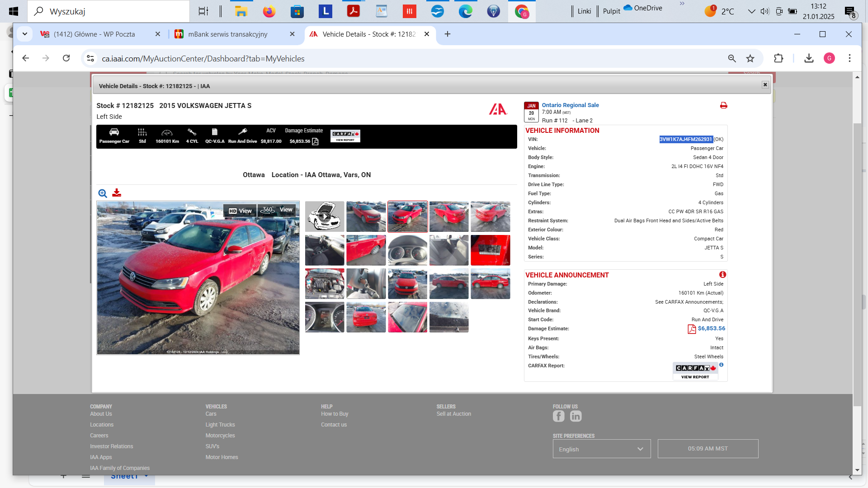This screenshot has height=488, width=868.
Task: Click the Wyszukaj taskbar search box
Action: pyautogui.click(x=108, y=11)
